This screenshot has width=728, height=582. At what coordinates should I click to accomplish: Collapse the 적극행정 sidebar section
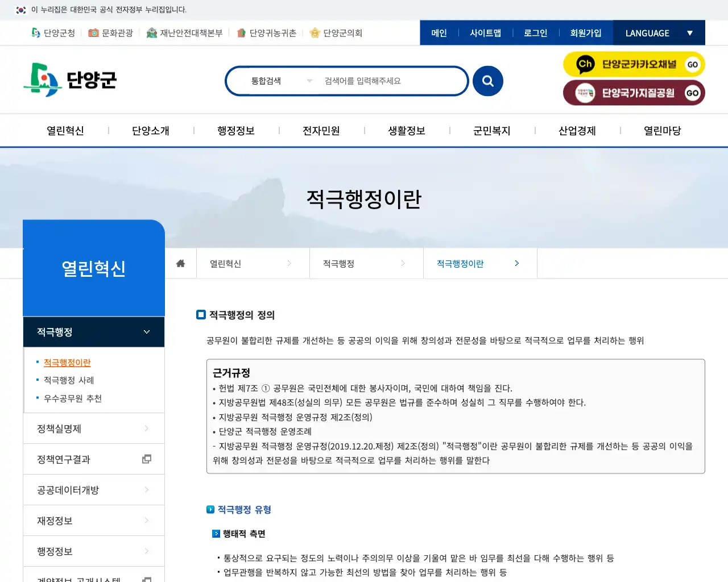point(147,331)
